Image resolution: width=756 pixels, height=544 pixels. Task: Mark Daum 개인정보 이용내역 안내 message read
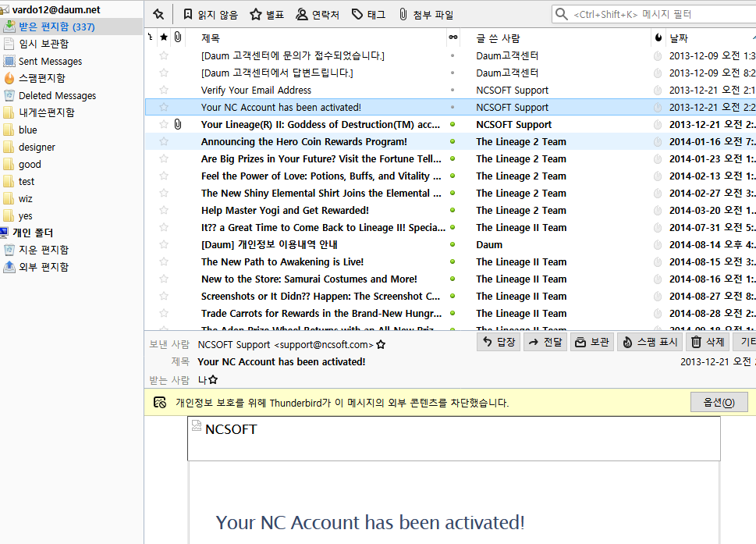453,244
